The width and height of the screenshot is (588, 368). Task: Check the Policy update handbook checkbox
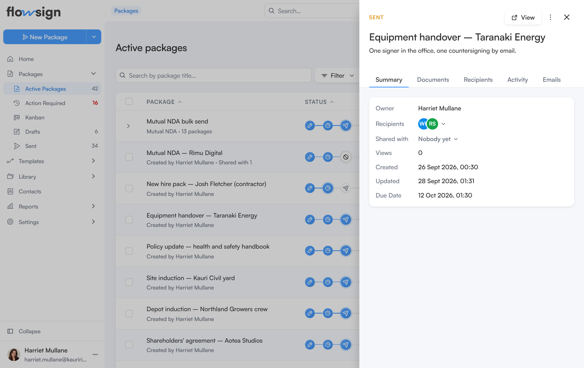129,251
